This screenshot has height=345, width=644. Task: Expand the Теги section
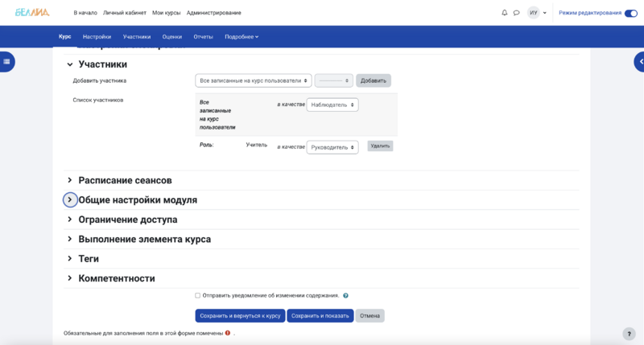pos(70,259)
